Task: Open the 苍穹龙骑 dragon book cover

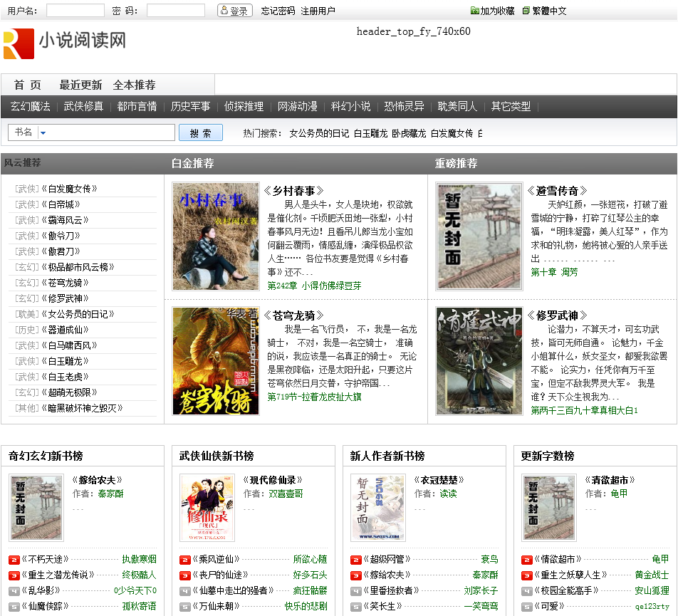Action: click(215, 361)
